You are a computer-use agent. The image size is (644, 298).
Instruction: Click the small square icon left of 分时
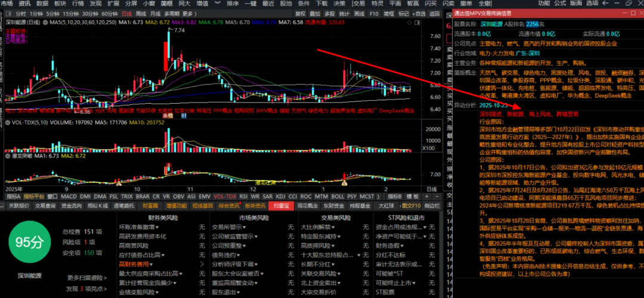[x=7, y=13]
